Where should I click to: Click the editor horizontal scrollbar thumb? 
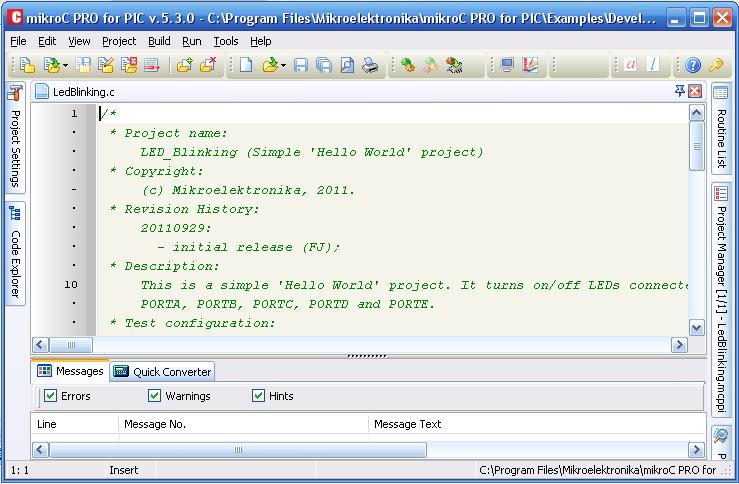tap(71, 345)
